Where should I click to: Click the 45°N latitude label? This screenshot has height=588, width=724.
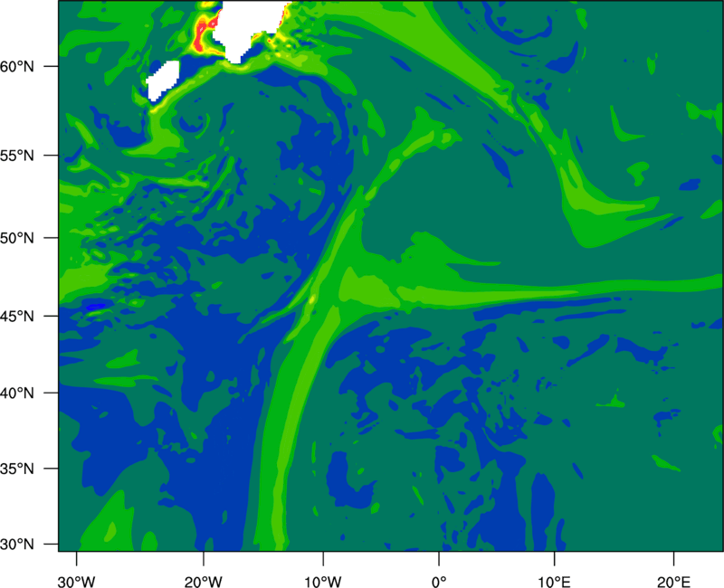point(17,316)
